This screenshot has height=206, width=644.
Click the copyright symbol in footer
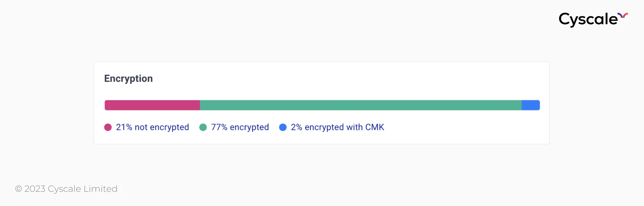click(x=19, y=189)
